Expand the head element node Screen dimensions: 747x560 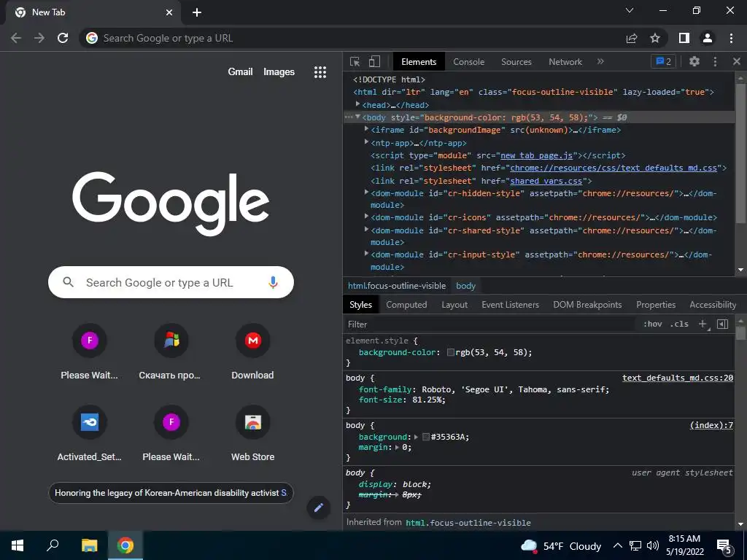point(357,104)
